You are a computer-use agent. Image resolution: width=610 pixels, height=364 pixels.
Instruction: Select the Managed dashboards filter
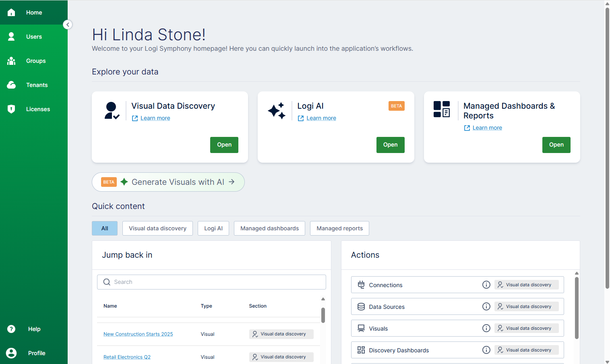[x=269, y=228]
